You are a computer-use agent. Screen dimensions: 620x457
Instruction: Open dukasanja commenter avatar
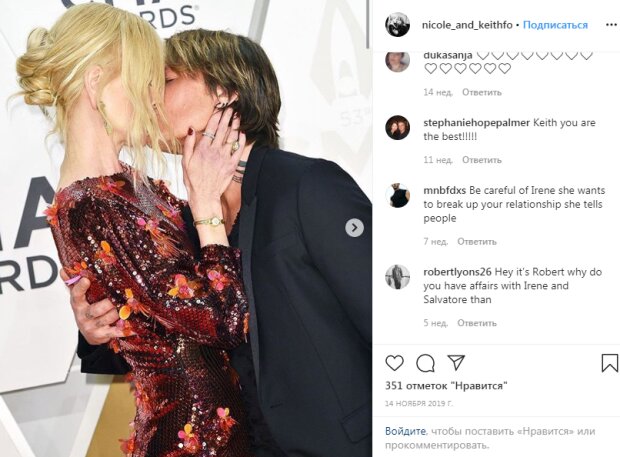[397, 61]
